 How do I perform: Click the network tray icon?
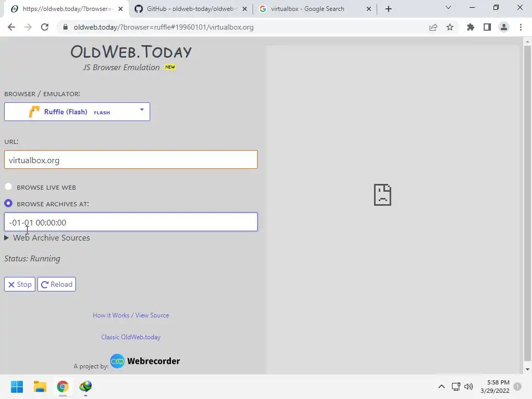(x=456, y=387)
